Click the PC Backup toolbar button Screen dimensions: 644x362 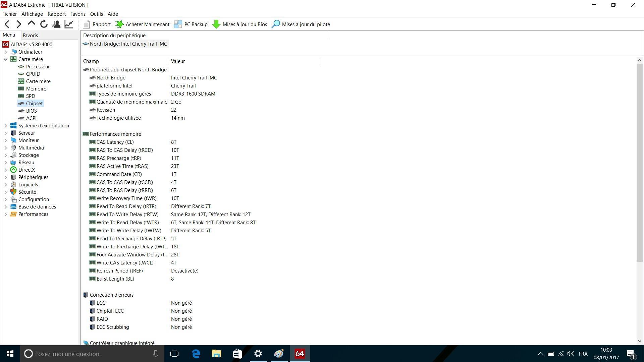(x=191, y=24)
